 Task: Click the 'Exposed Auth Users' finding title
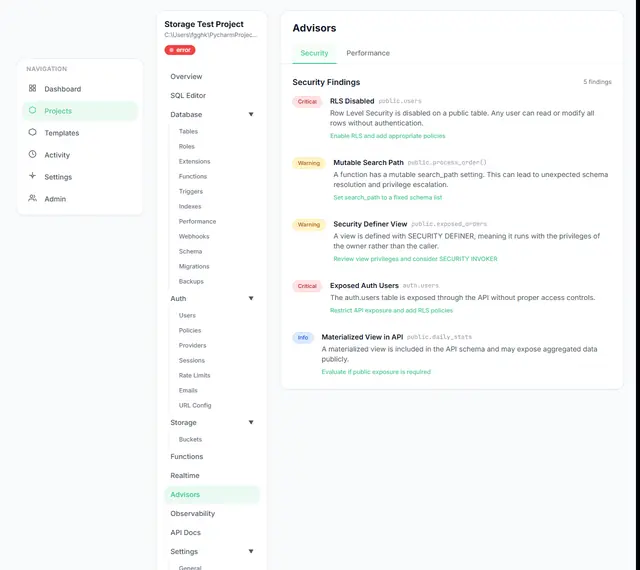pos(364,286)
